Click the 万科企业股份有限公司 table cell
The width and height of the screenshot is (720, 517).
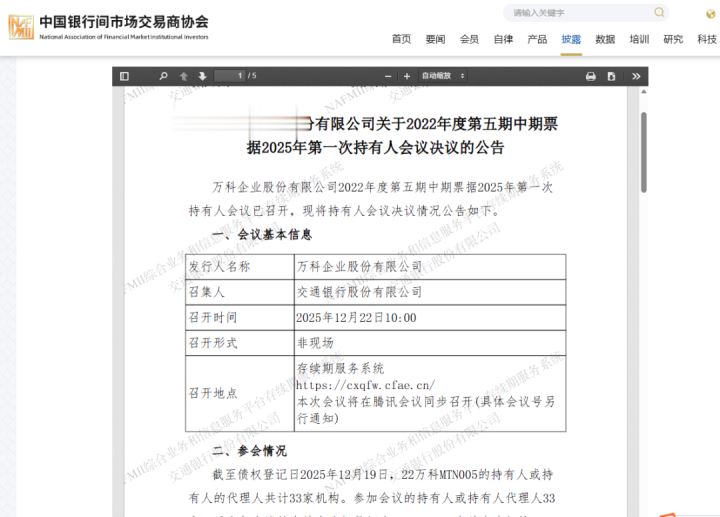[430, 267]
